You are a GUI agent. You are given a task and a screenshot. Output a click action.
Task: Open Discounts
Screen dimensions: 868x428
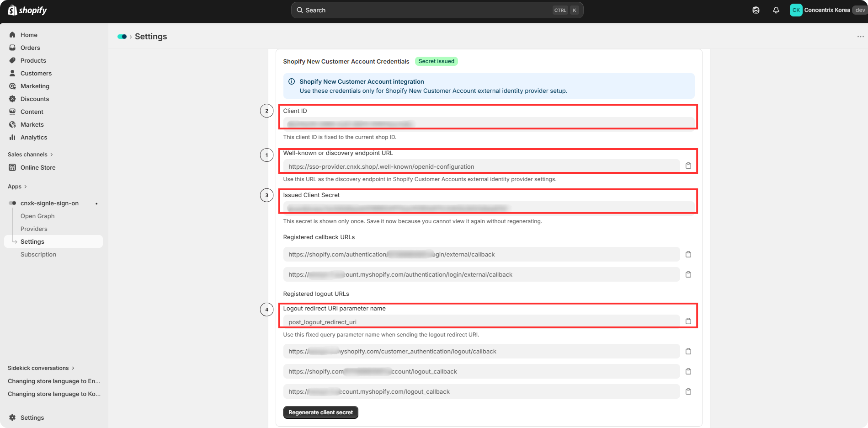coord(35,99)
